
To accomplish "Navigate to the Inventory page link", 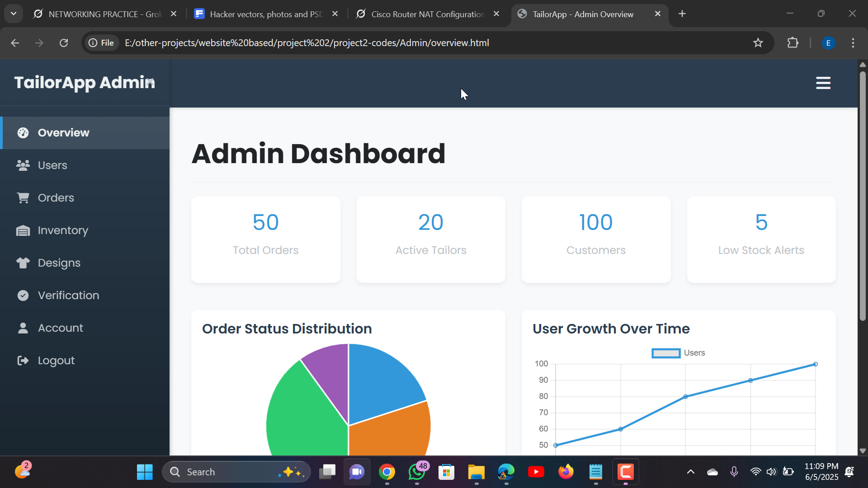I will 85,230.
